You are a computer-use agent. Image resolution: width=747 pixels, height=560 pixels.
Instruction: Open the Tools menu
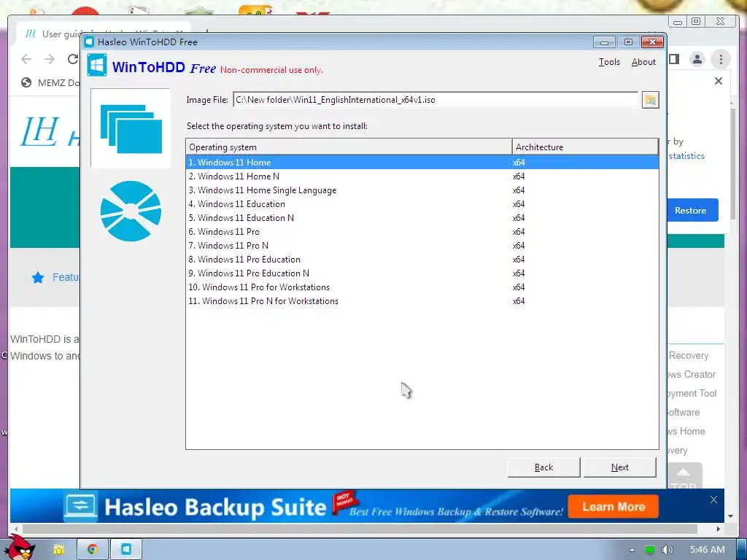tap(609, 62)
